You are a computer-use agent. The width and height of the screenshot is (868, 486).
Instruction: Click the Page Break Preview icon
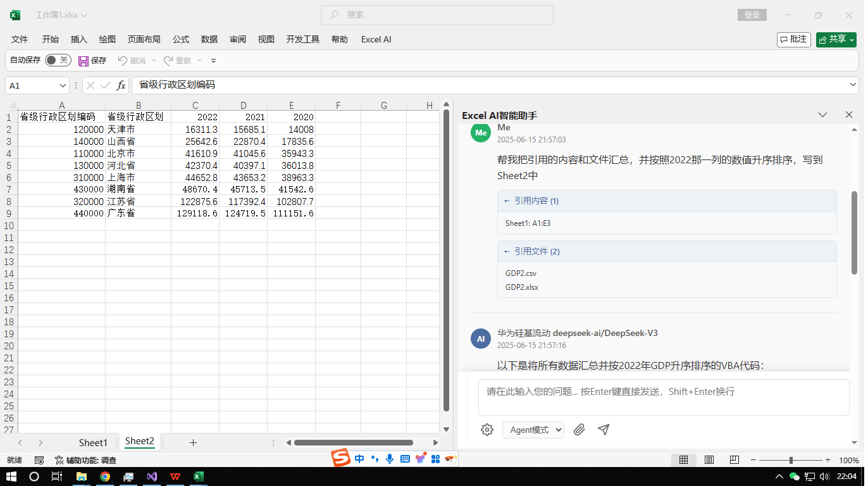tap(735, 460)
